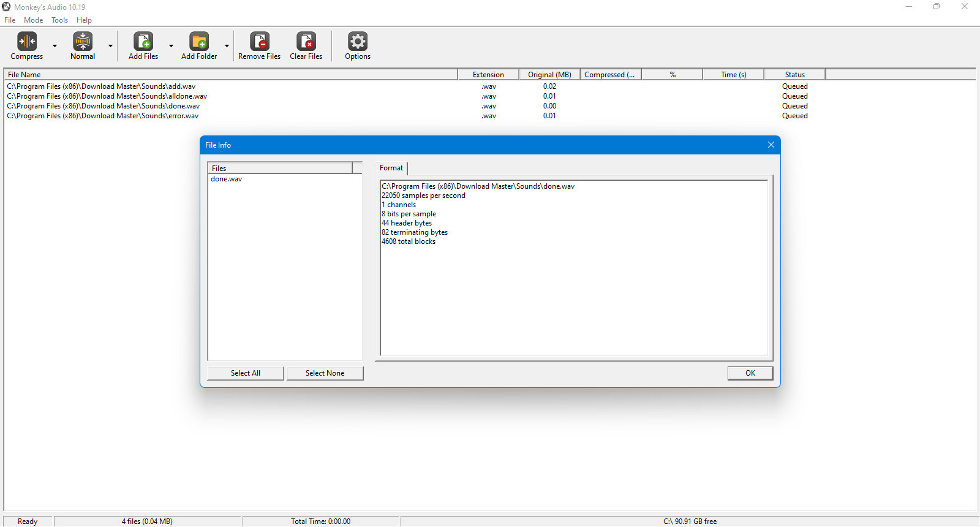This screenshot has width=980, height=527.
Task: Click the Remove Files icon
Action: [x=260, y=41]
